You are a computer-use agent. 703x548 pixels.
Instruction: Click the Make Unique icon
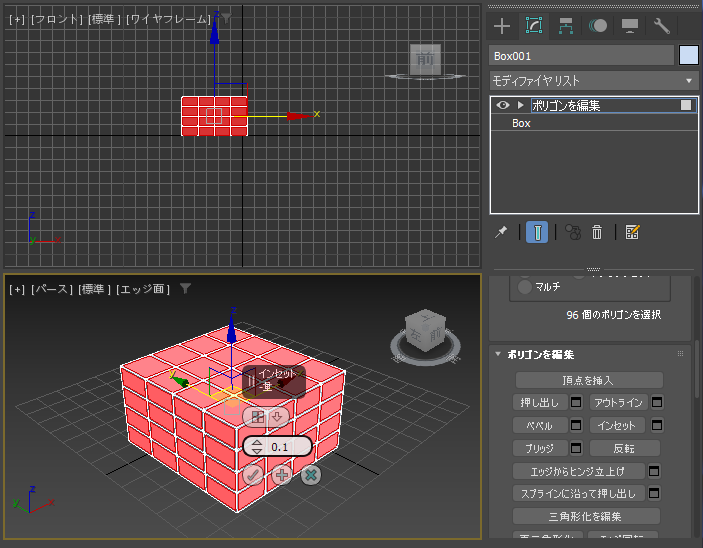573,232
